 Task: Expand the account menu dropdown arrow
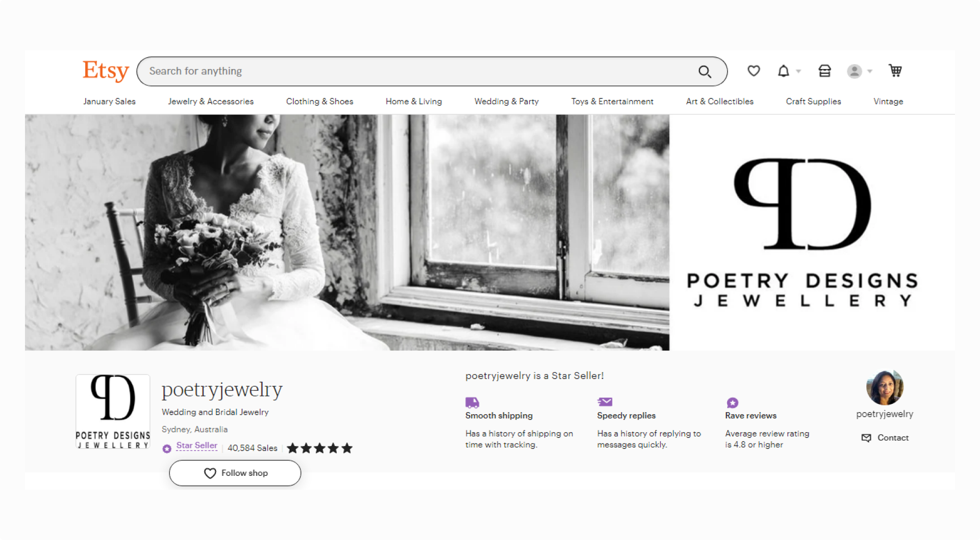870,71
